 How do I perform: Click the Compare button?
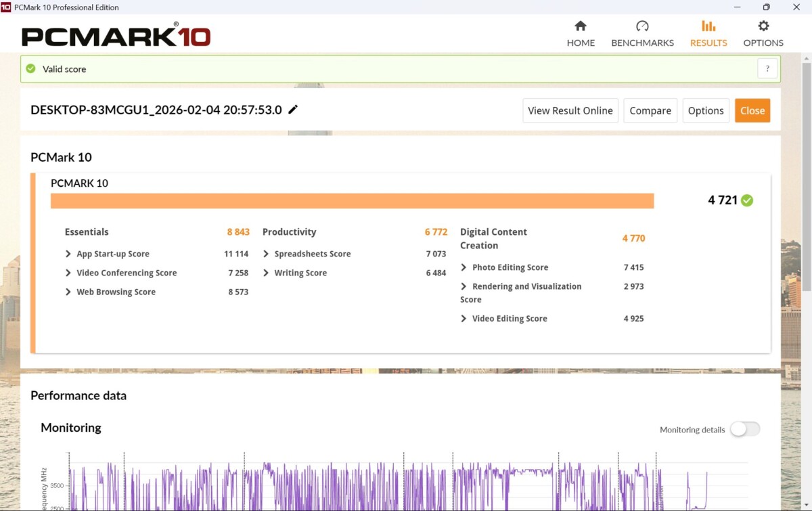pyautogui.click(x=650, y=111)
